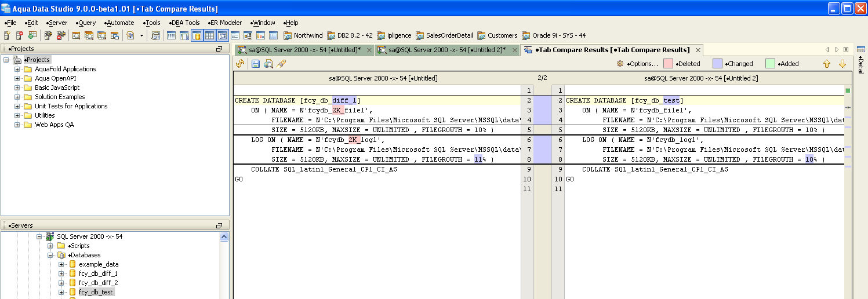This screenshot has width=868, height=299.
Task: Click the table icon with green circle badge
Action: pos(32,35)
